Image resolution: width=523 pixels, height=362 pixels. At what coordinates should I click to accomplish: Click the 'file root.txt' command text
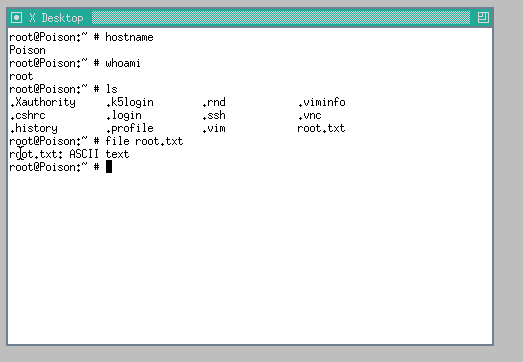pos(144,141)
